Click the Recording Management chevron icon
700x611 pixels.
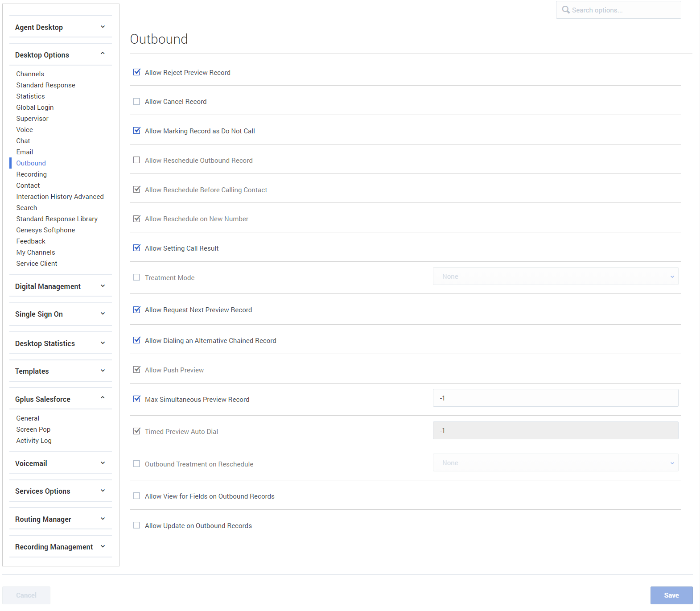tap(103, 547)
